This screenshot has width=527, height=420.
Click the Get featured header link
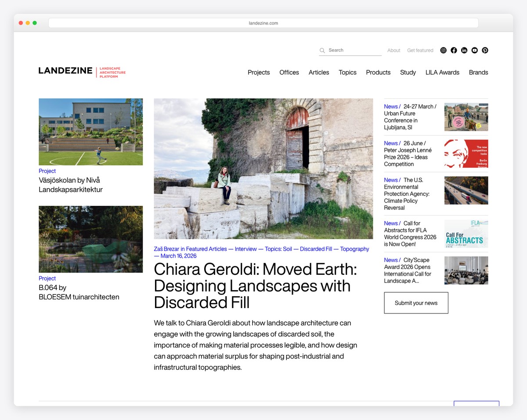click(420, 50)
